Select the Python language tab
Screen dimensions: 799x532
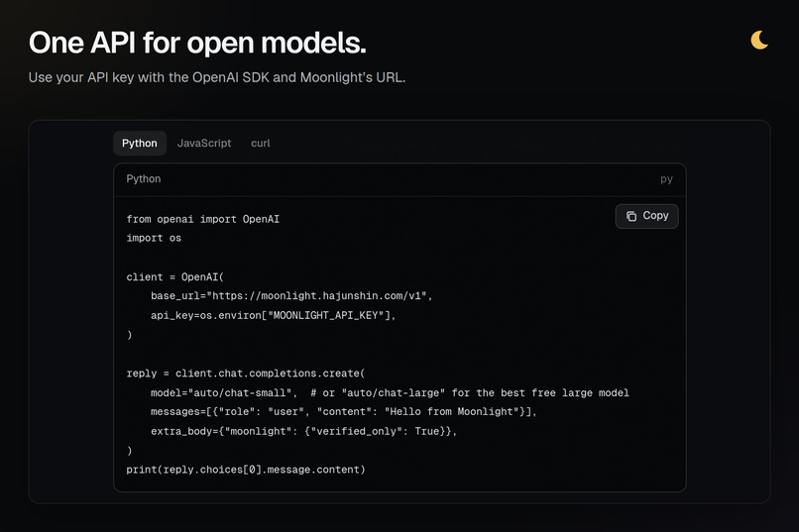pyautogui.click(x=140, y=143)
